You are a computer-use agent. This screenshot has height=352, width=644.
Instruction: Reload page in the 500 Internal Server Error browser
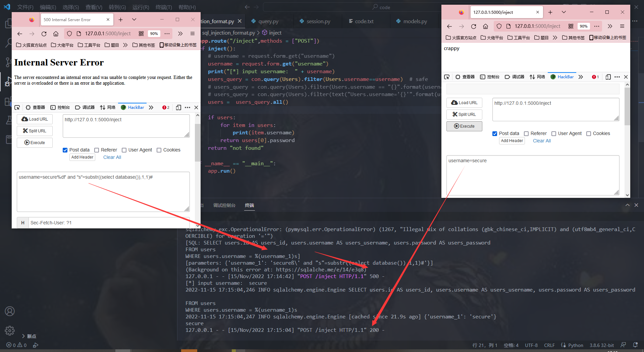(x=44, y=34)
